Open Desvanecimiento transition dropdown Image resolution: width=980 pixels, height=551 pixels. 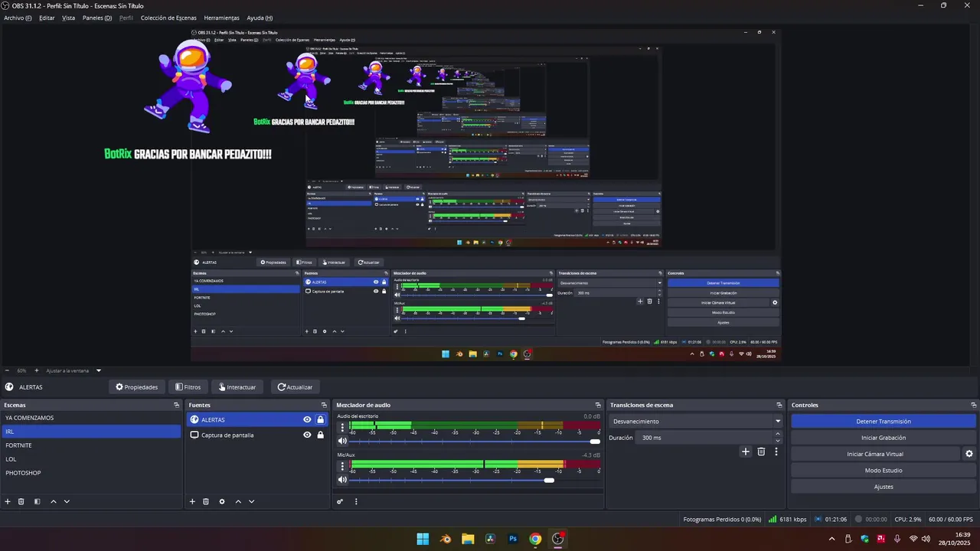[697, 421]
